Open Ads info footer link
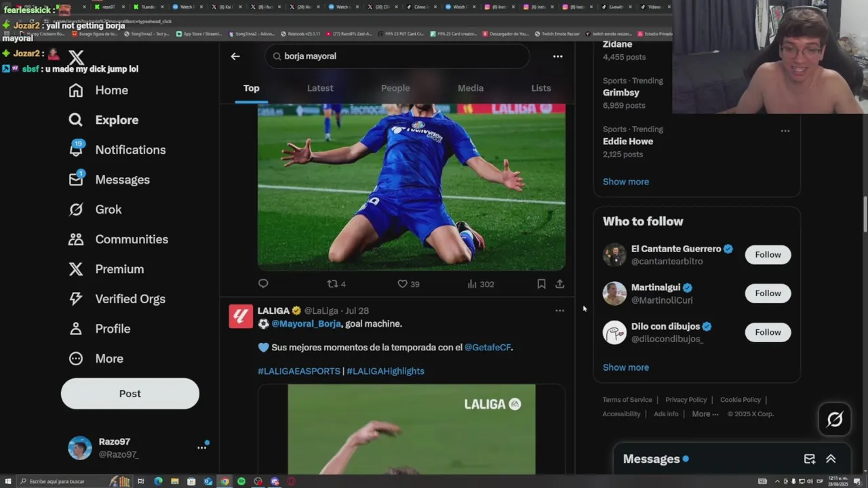The height and width of the screenshot is (488, 868). click(666, 414)
